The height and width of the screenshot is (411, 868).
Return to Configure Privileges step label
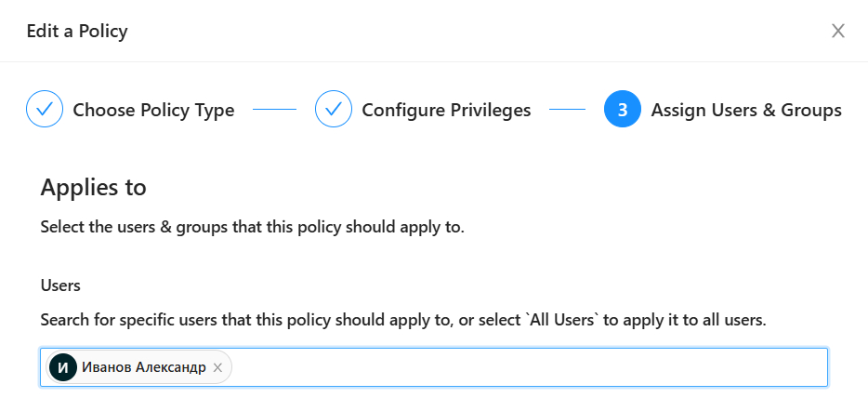[x=446, y=110]
